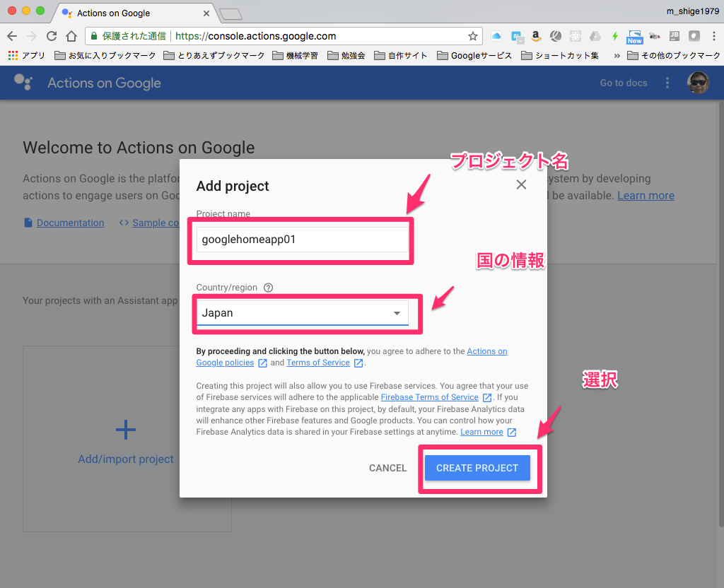Open the Documentation link
The width and height of the screenshot is (724, 588).
(x=70, y=223)
